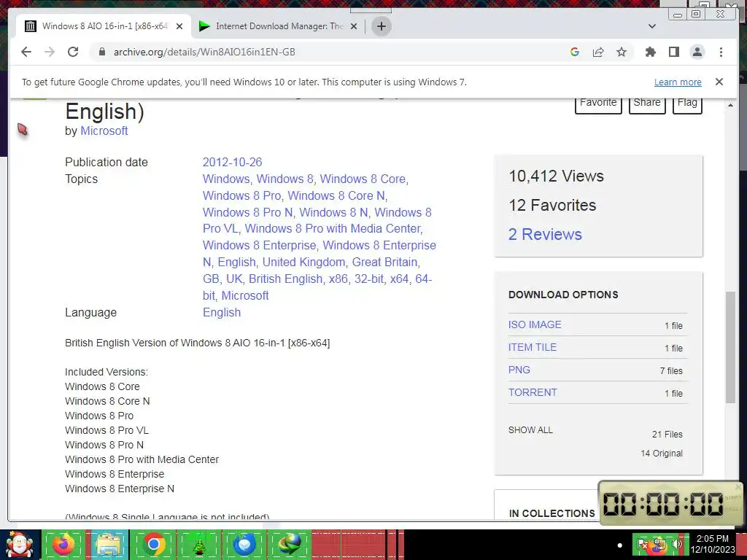Click the address bar URL
Screen dimensions: 747x560
click(x=204, y=52)
